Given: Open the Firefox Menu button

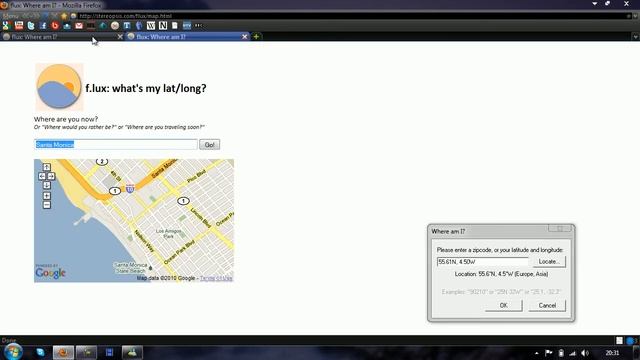Looking at the screenshot, I should click(x=10, y=16).
